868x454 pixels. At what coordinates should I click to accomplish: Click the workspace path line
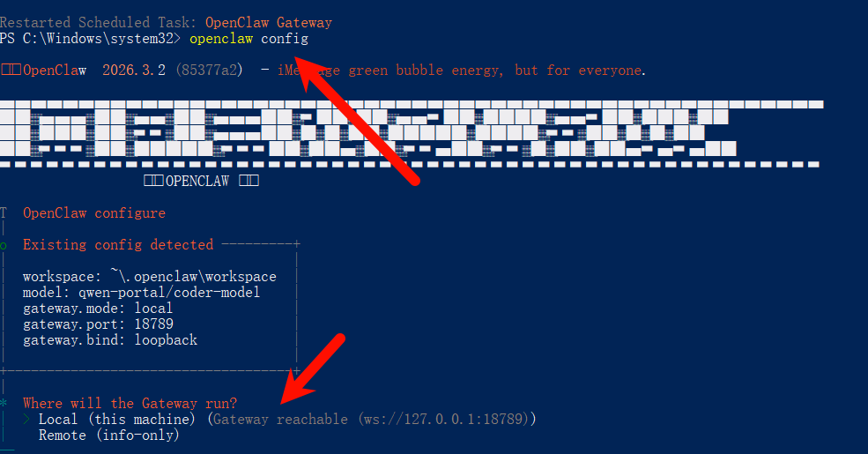click(150, 276)
